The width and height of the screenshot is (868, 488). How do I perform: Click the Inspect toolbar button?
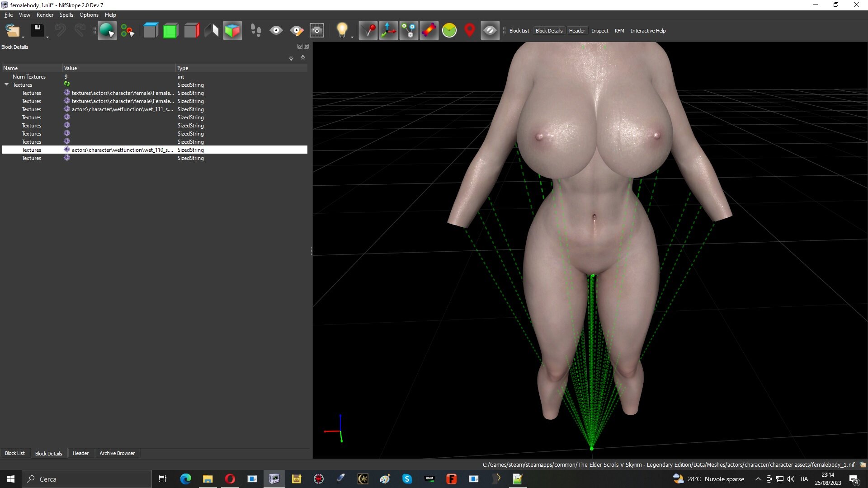coord(600,31)
